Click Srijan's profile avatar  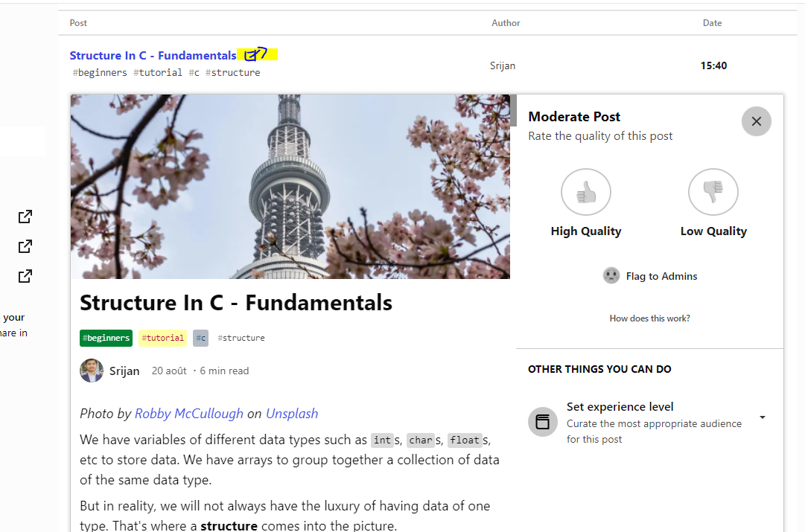pyautogui.click(x=91, y=370)
